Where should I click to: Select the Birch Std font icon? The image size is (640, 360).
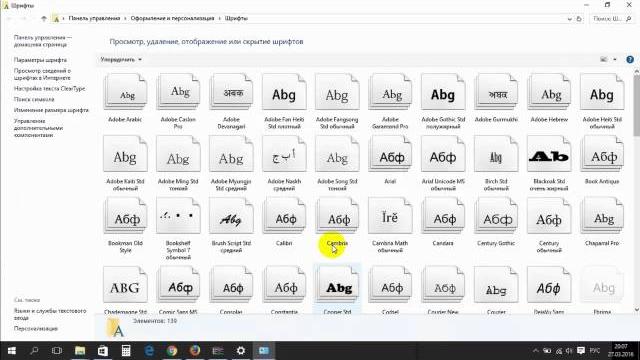[496, 154]
